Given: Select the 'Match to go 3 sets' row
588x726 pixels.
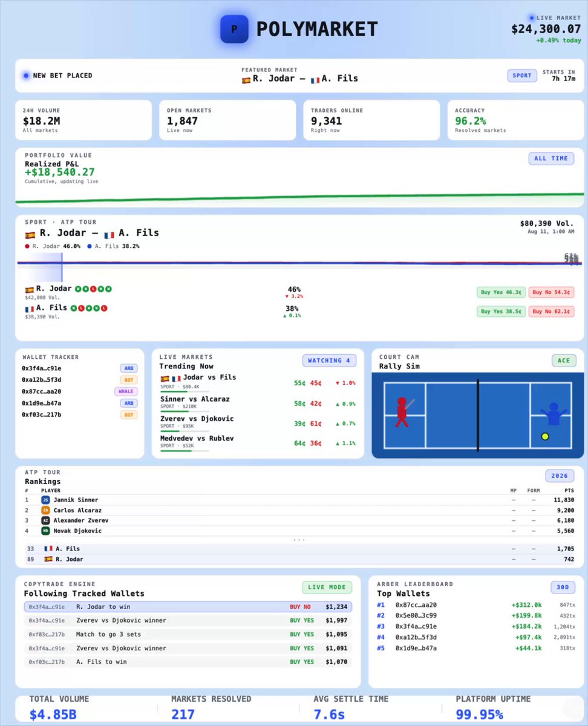Looking at the screenshot, I should [188, 635].
